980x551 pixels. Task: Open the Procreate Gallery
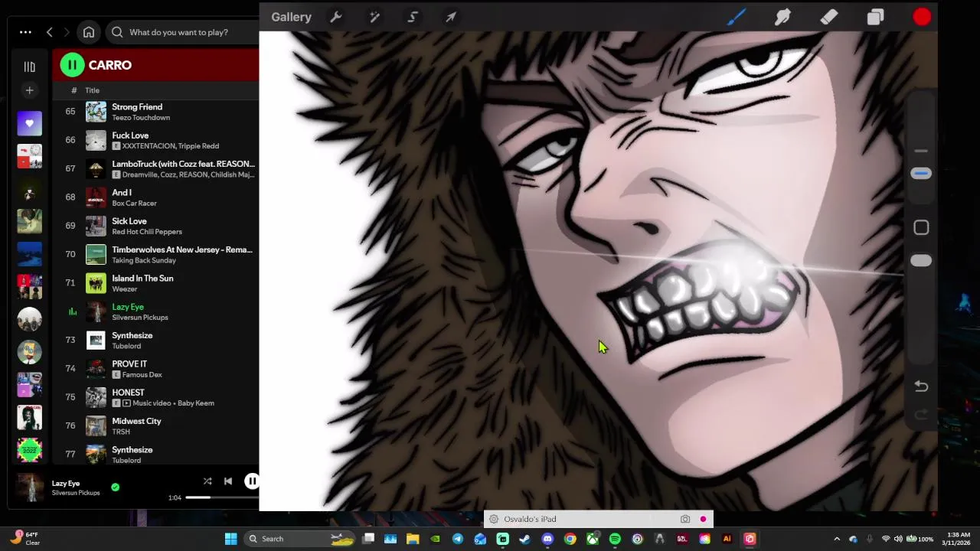pos(291,17)
